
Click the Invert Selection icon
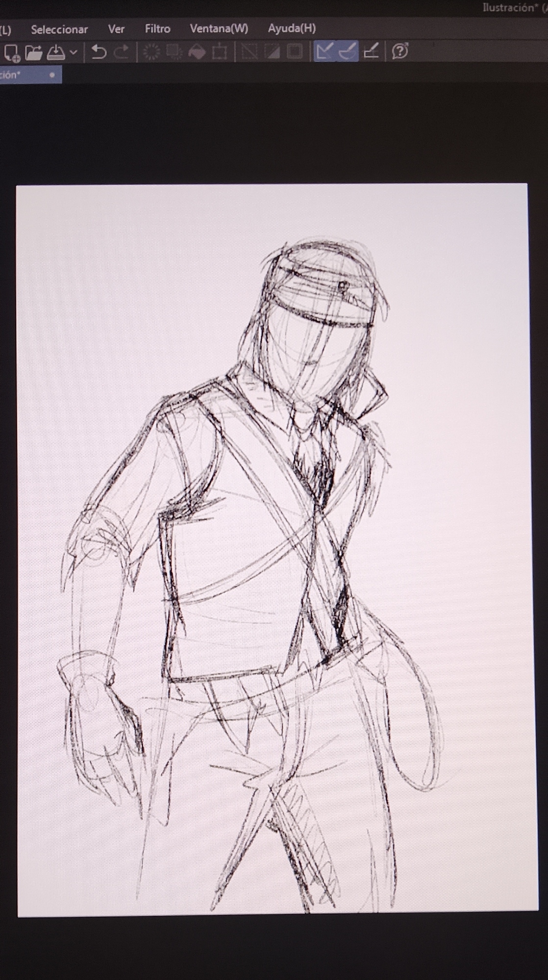pos(272,52)
